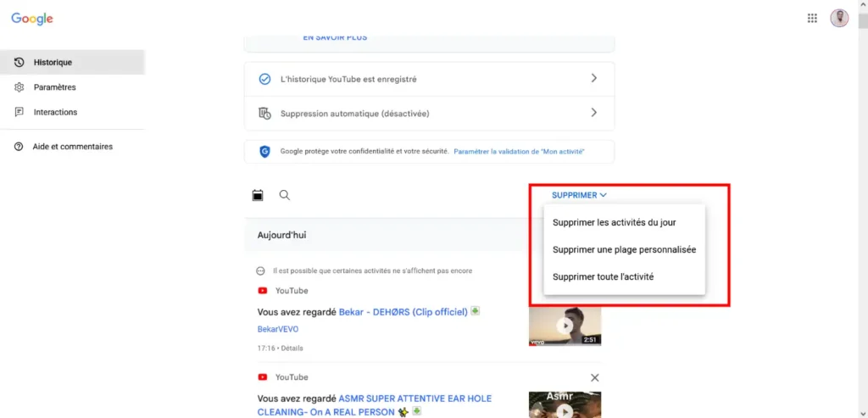Open the calendar date filter icon
The height and width of the screenshot is (418, 868).
click(x=258, y=195)
